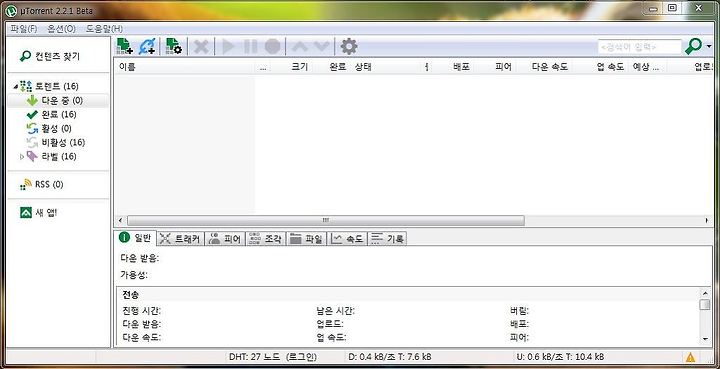
Task: Select 컨텐츠 찾기 in sidebar
Action: click(50, 56)
